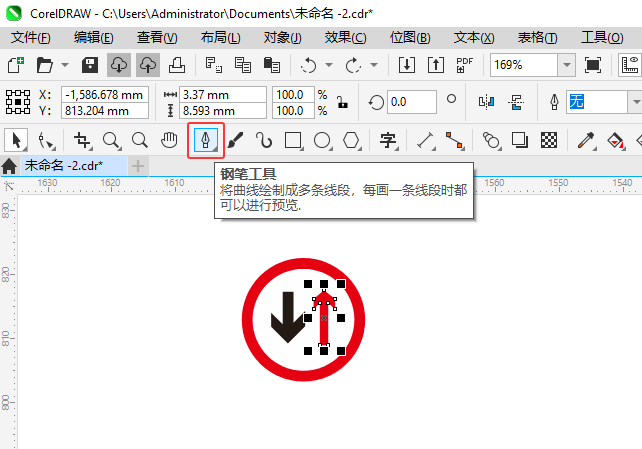
Task: Click the Y position field
Action: (105, 111)
